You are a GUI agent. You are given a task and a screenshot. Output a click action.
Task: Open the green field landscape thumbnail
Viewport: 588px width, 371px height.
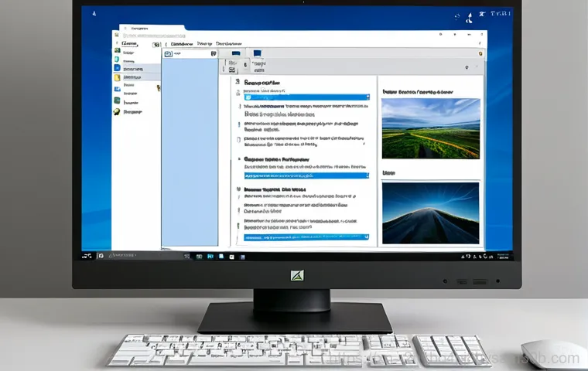[430, 128]
